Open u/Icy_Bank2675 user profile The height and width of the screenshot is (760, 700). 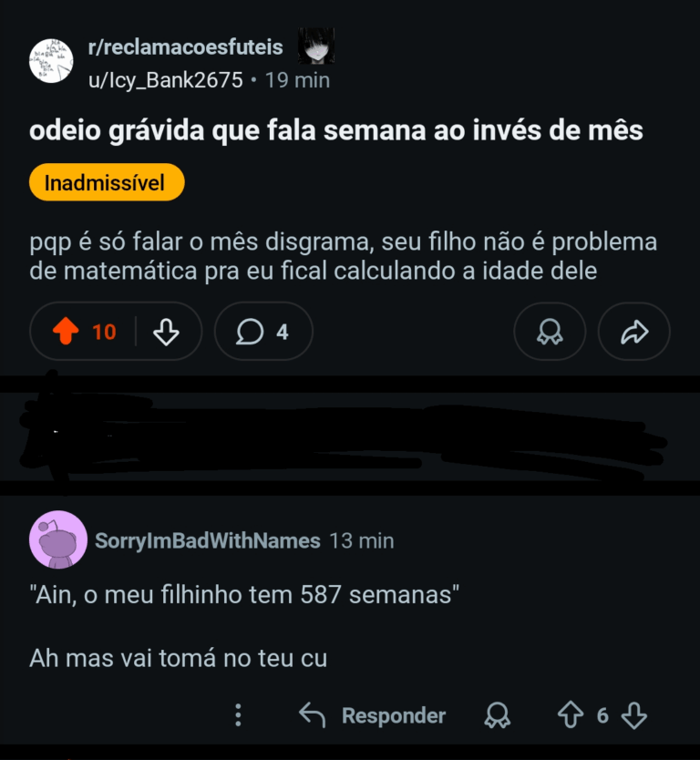(x=165, y=80)
